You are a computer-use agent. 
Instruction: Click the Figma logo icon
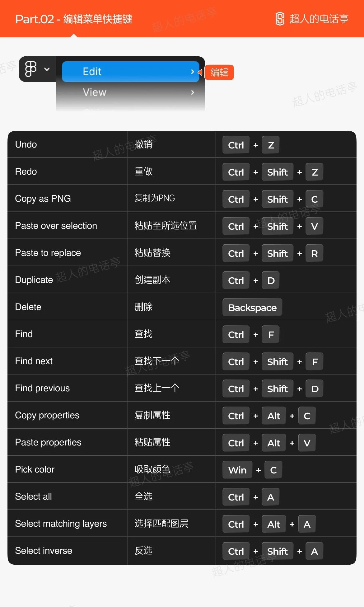tap(31, 69)
